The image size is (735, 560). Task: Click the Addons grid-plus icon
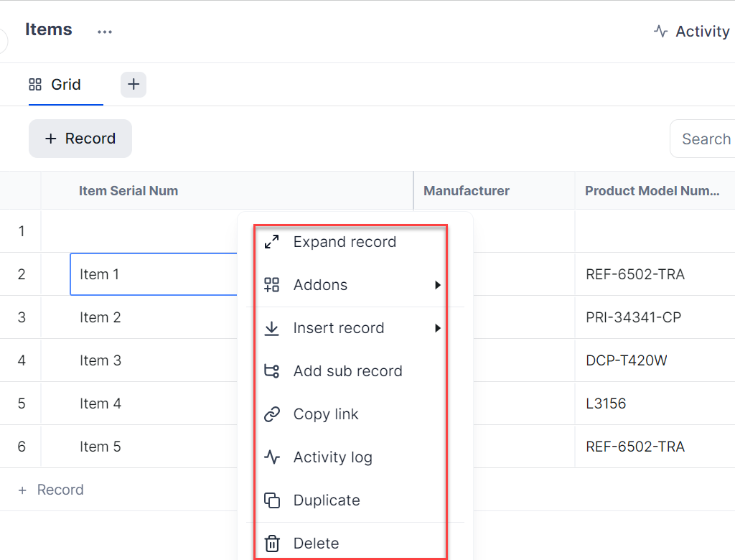pyautogui.click(x=272, y=285)
